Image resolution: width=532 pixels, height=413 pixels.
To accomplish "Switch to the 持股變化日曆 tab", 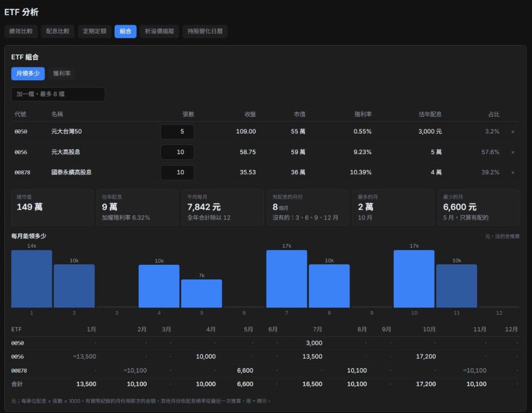I will click(205, 31).
